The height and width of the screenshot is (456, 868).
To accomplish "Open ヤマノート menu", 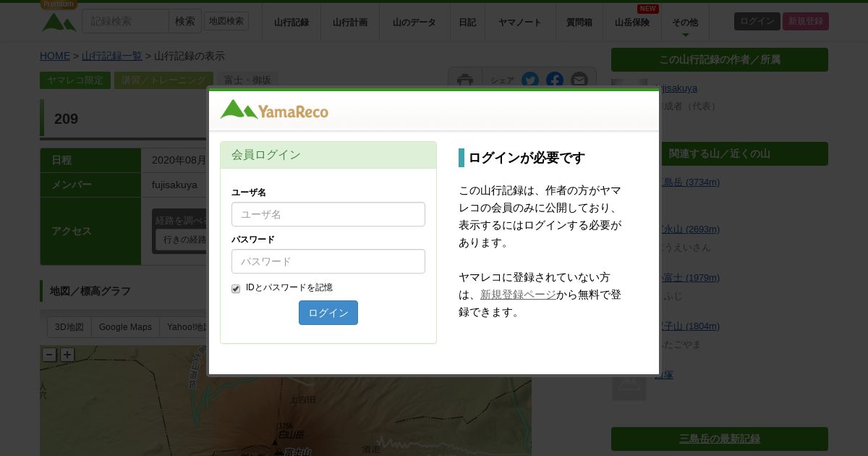I will pos(520,22).
